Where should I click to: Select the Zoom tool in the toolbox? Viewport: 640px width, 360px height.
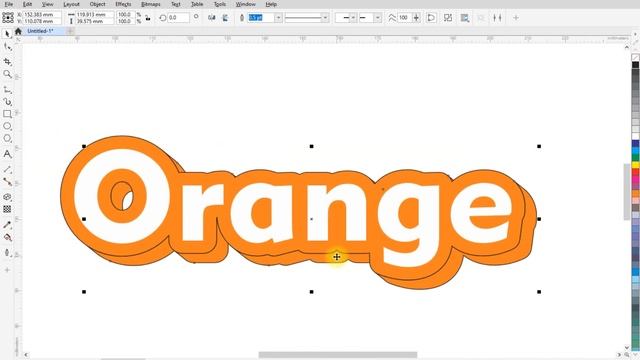point(7,74)
